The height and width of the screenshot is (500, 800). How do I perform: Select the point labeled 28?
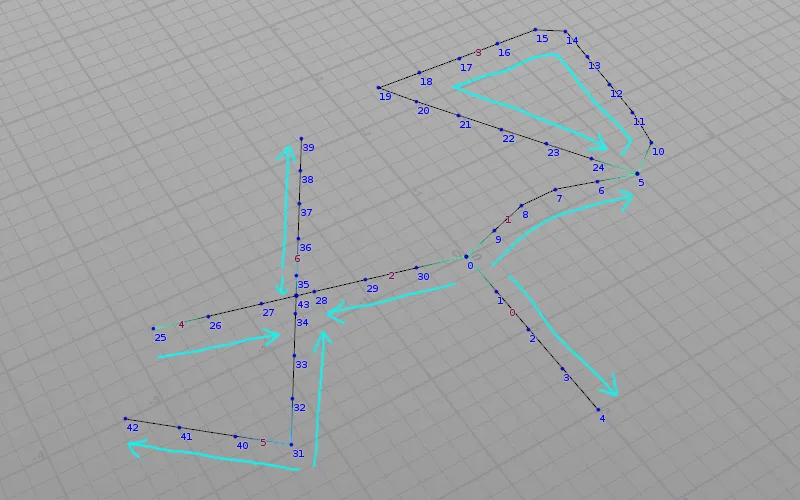(x=314, y=291)
